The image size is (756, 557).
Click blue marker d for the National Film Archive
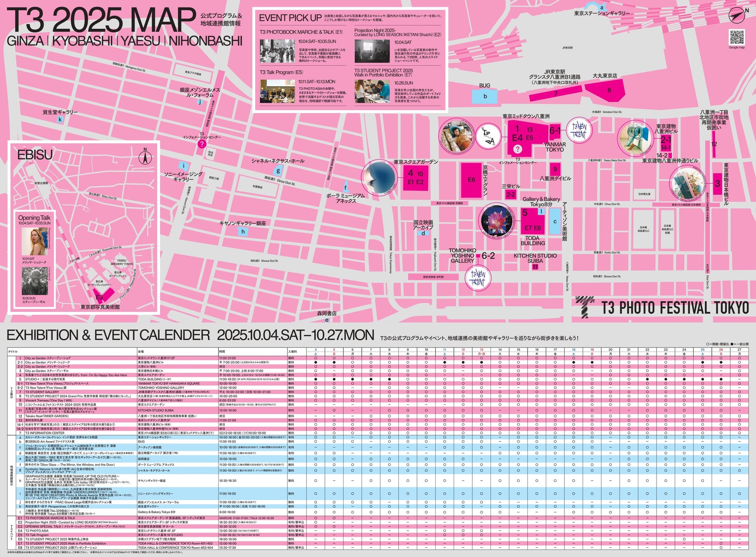click(x=423, y=233)
